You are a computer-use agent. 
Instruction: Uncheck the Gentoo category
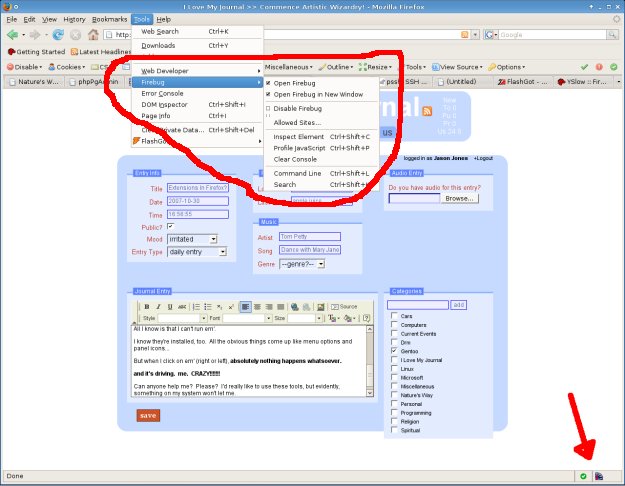click(x=394, y=351)
